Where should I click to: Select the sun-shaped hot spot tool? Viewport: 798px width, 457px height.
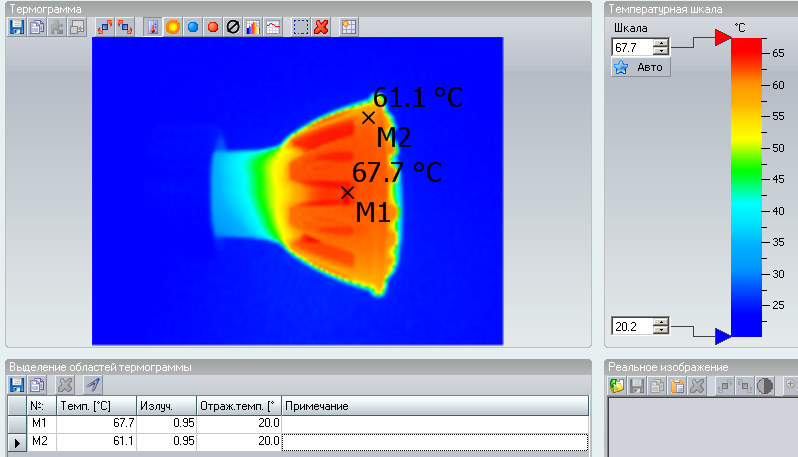(x=173, y=27)
